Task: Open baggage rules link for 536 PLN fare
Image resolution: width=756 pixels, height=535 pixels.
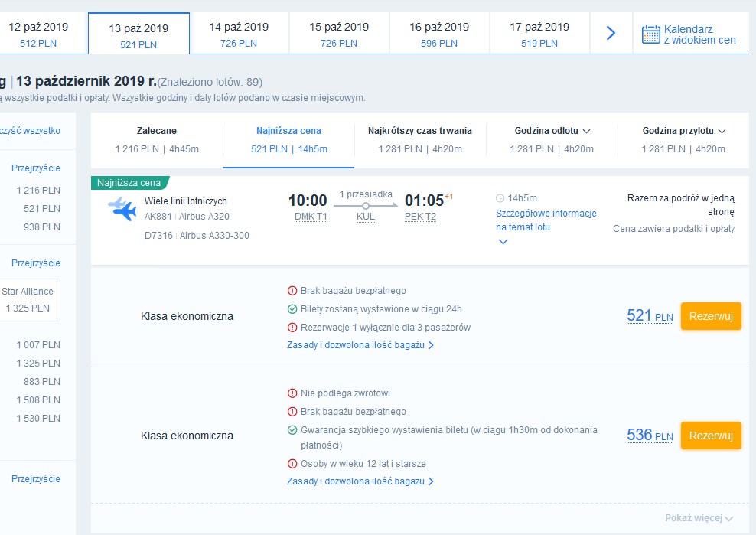Action: click(x=360, y=481)
